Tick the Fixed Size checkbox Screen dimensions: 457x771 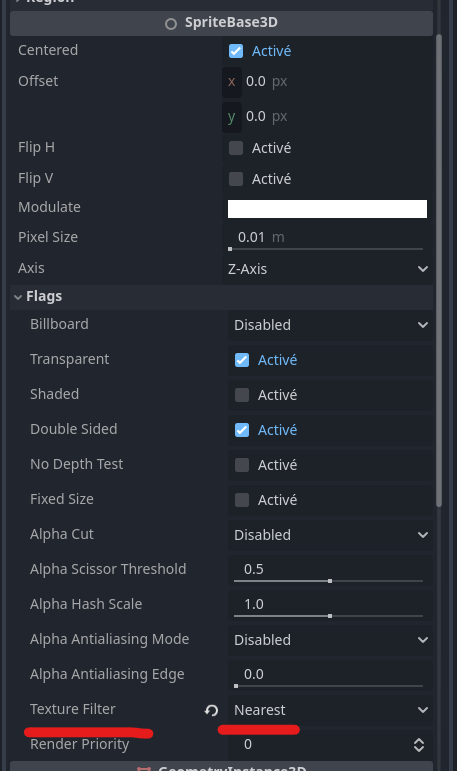click(x=242, y=500)
